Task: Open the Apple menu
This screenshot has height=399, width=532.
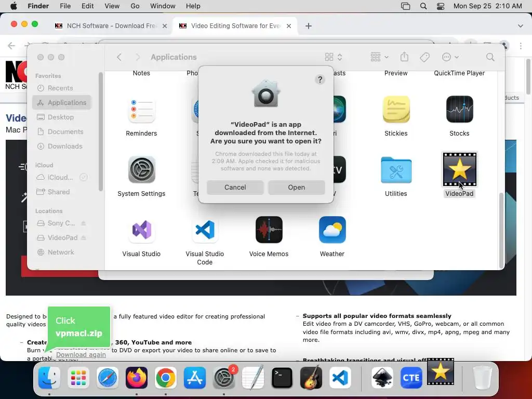Action: pyautogui.click(x=14, y=6)
